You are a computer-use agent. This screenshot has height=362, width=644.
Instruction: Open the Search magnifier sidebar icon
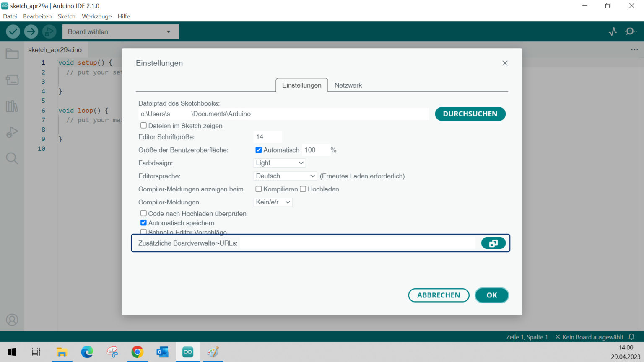(12, 158)
